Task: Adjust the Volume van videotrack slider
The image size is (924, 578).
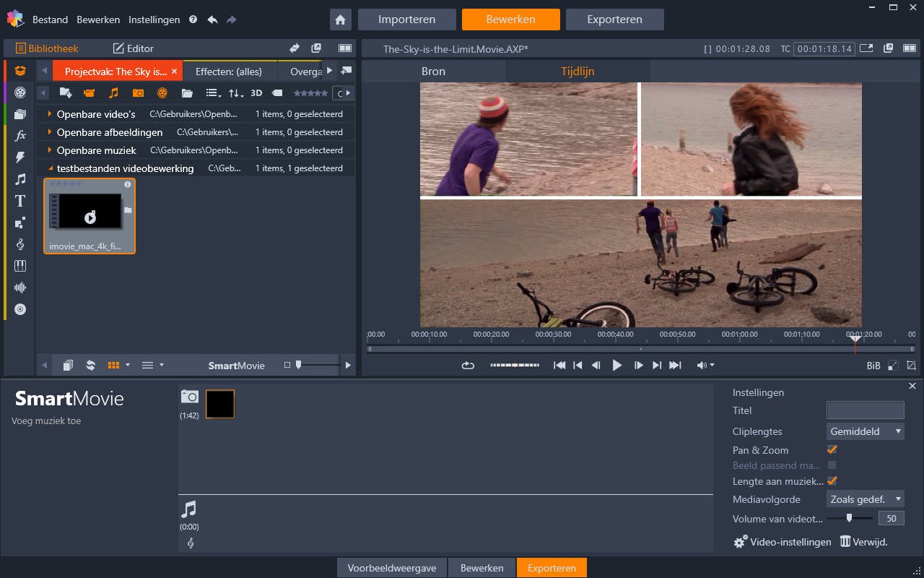Action: click(849, 518)
